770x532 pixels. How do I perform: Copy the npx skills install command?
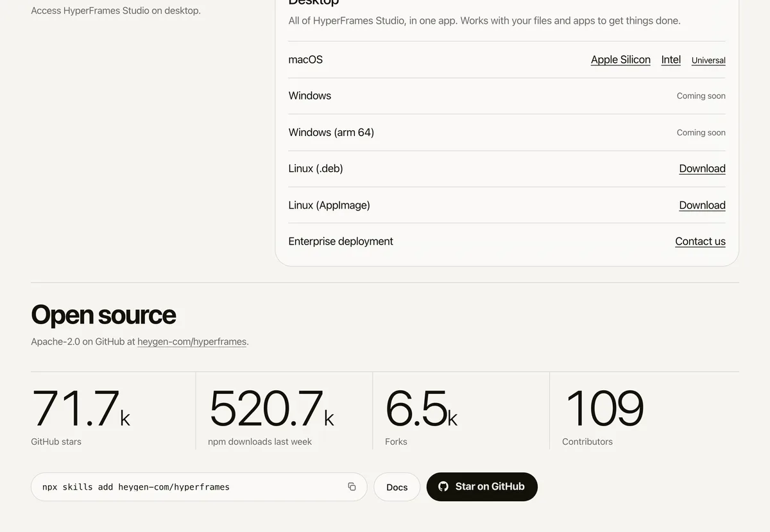[x=352, y=486]
